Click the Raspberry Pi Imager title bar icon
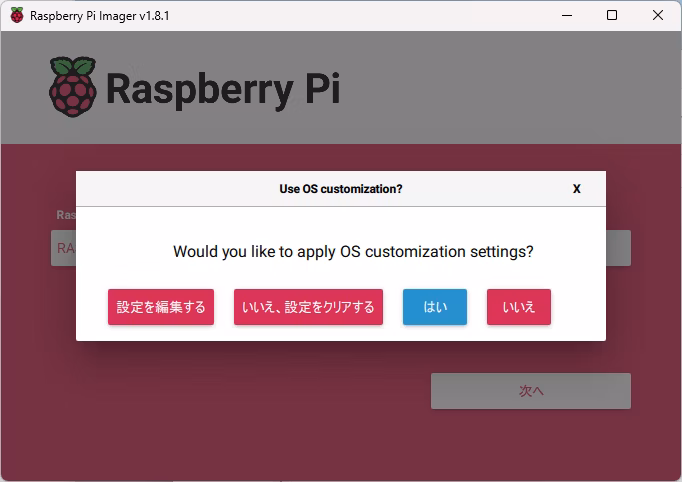The image size is (682, 482). pos(17,16)
